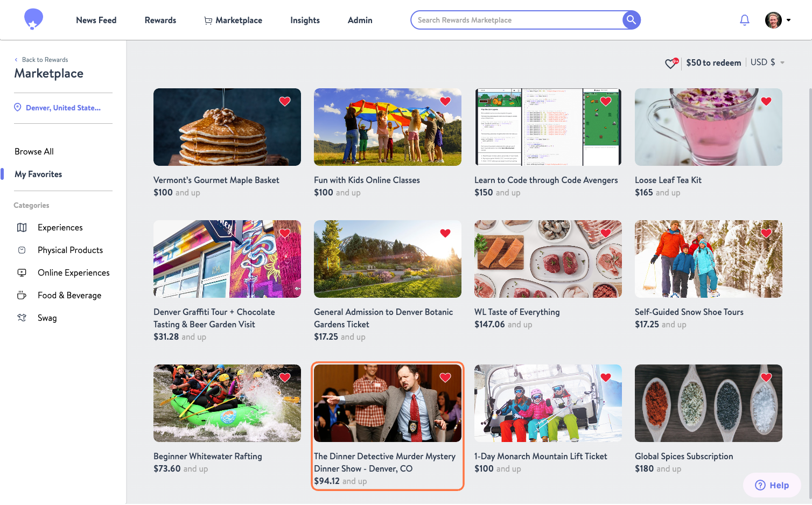Viewport: 812px width, 505px height.
Task: Open notifications via the bell icon
Action: 744,19
